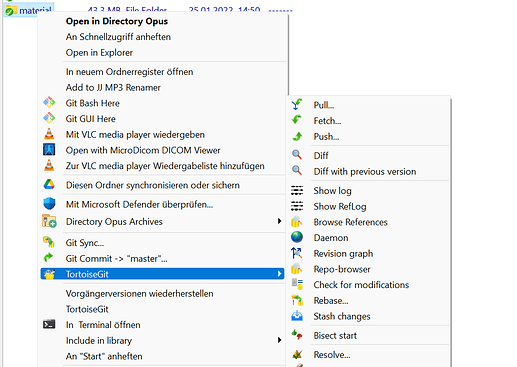The height and width of the screenshot is (367, 517).
Task: Select Diff with previous version
Action: click(x=365, y=171)
